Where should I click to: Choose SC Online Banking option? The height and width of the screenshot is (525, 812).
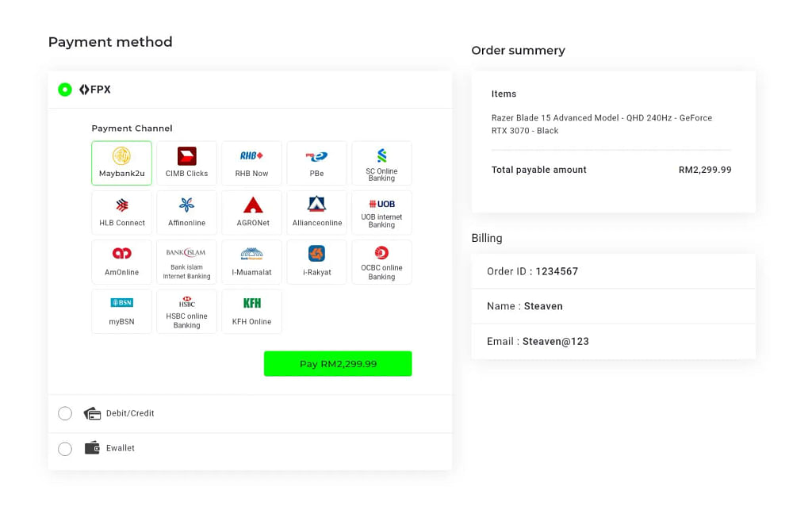(x=381, y=163)
